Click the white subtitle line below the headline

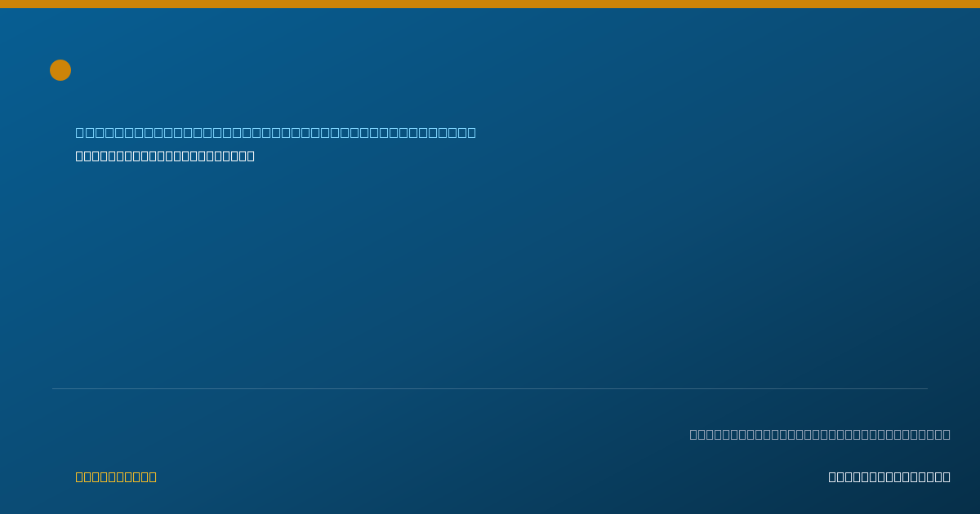tap(165, 156)
